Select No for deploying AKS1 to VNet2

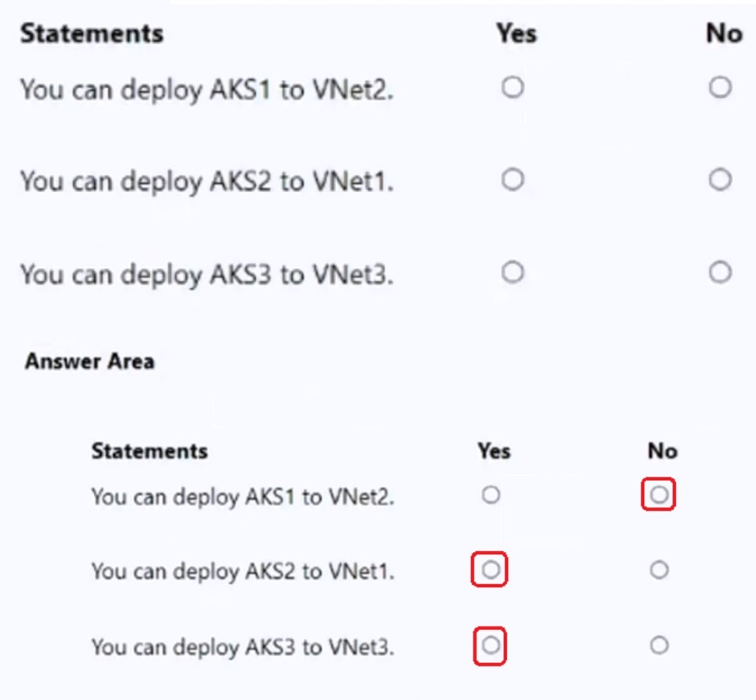click(x=720, y=88)
